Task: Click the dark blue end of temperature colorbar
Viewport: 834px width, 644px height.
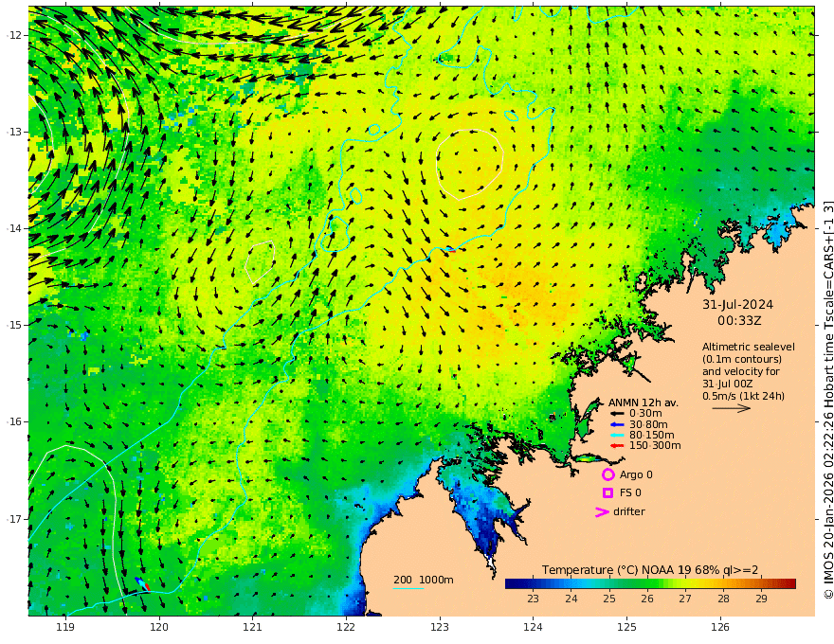Action: pos(510,584)
